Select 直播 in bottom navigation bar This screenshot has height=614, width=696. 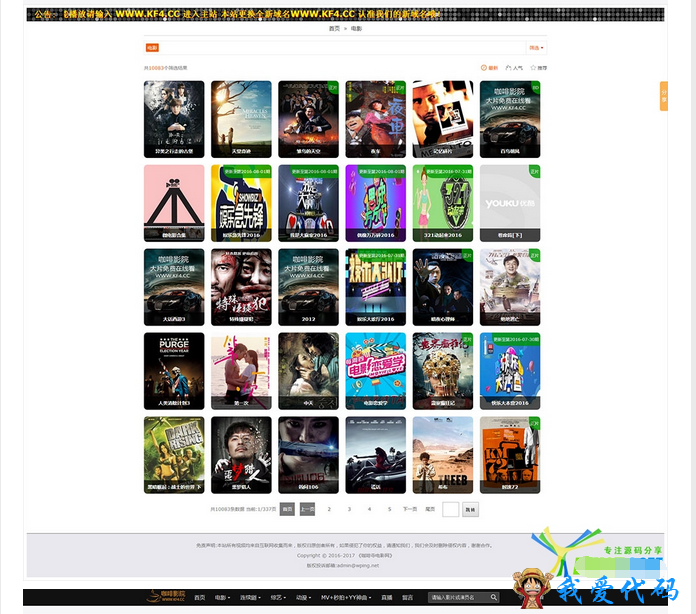[x=387, y=598]
